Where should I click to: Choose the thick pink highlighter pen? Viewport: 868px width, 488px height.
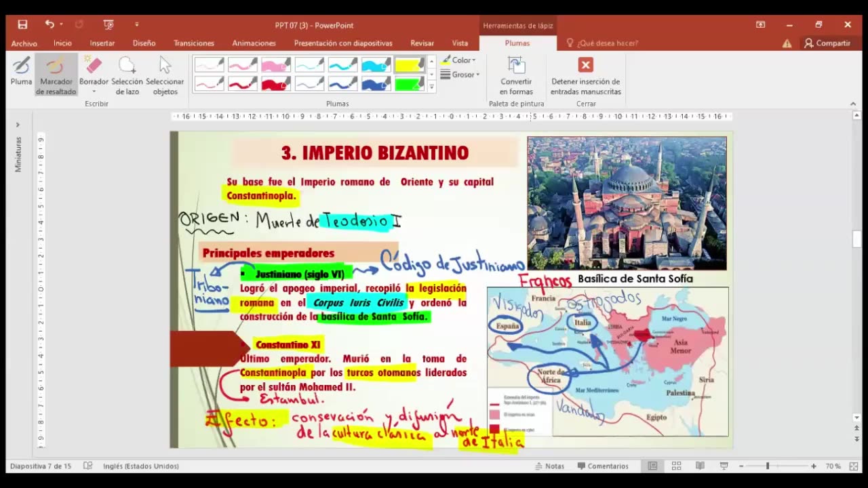click(x=276, y=64)
